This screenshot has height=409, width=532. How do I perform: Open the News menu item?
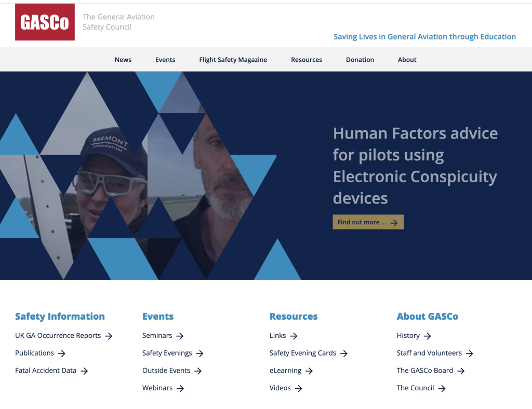(123, 60)
